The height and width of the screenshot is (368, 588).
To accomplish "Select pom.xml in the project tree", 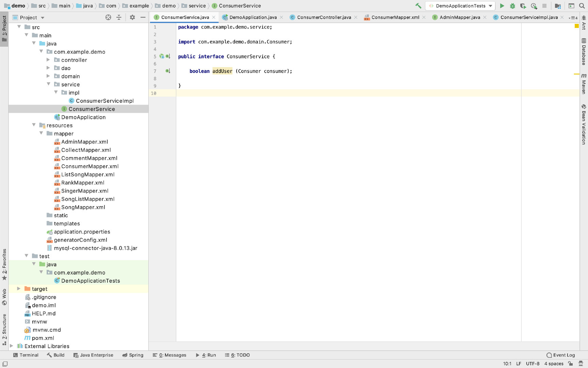I will click(43, 338).
